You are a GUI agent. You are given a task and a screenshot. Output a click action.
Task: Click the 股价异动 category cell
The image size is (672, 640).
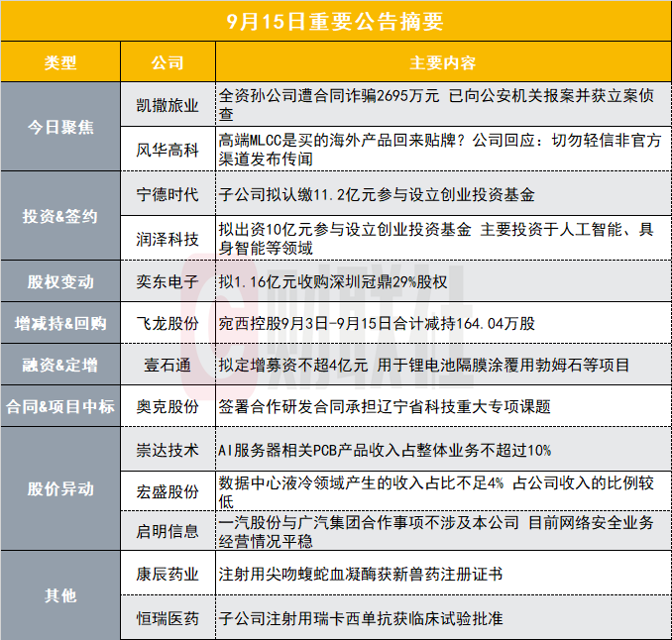(x=60, y=488)
